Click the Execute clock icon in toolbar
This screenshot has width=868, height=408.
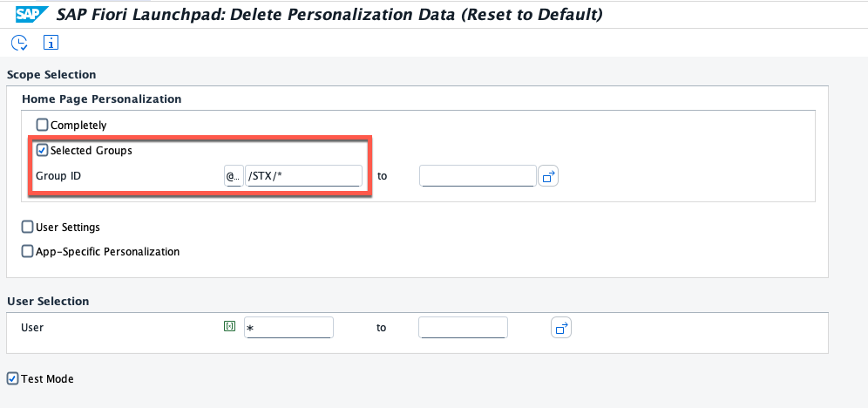(19, 42)
